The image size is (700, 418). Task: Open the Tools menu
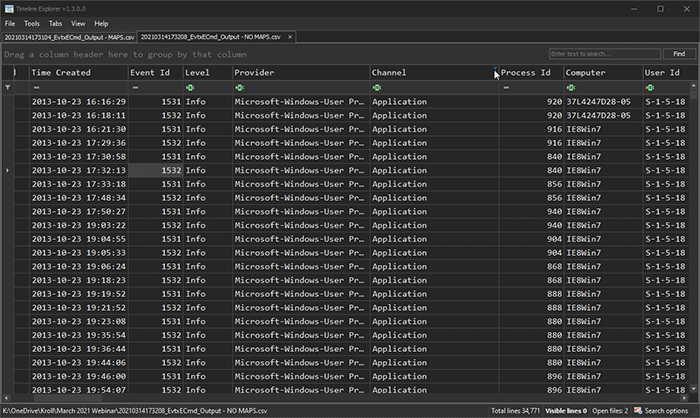tap(32, 24)
